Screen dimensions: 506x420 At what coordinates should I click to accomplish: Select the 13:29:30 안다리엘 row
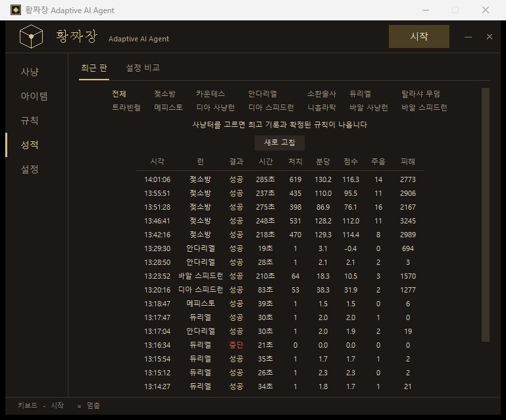[x=280, y=248]
